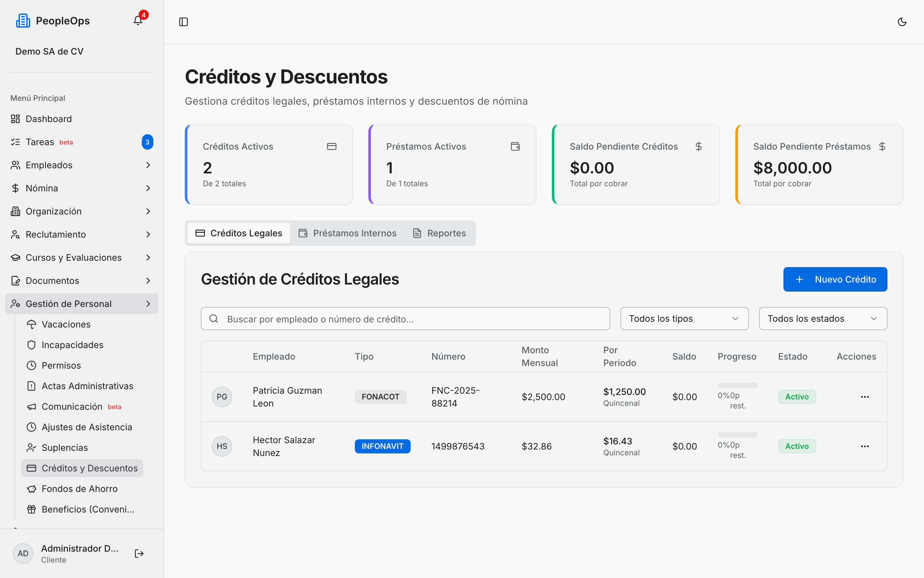Expand the Reclutamiento menu chevron

point(148,234)
